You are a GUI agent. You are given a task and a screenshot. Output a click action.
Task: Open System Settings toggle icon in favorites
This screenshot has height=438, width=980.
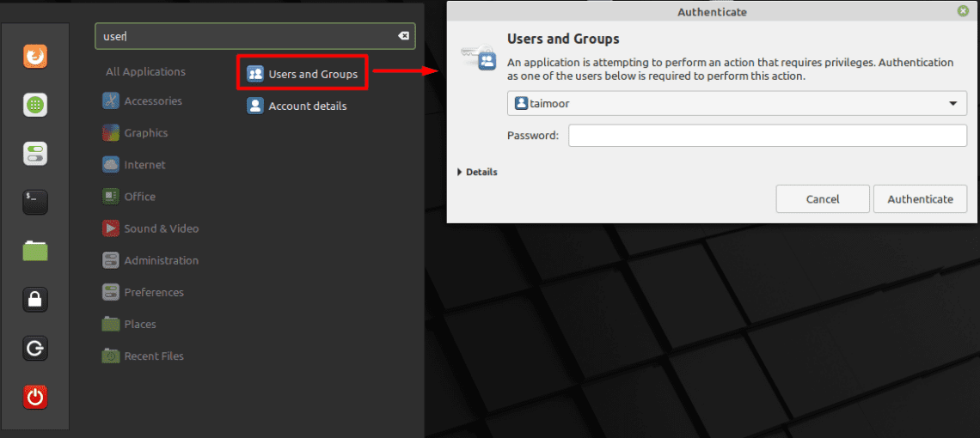click(35, 154)
